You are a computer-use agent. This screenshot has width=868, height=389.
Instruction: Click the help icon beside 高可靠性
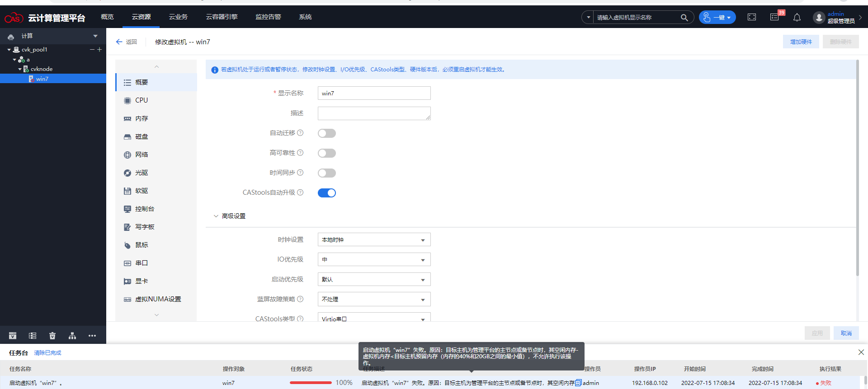300,153
